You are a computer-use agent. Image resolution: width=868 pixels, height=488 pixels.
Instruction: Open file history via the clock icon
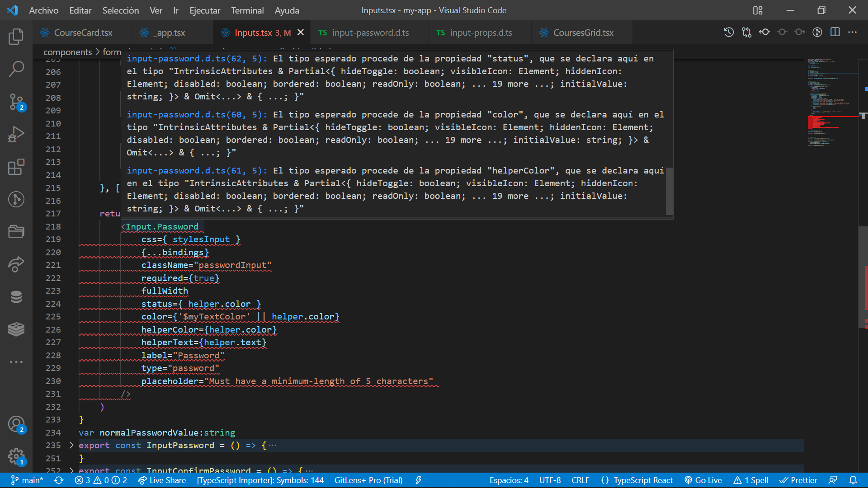(x=728, y=32)
